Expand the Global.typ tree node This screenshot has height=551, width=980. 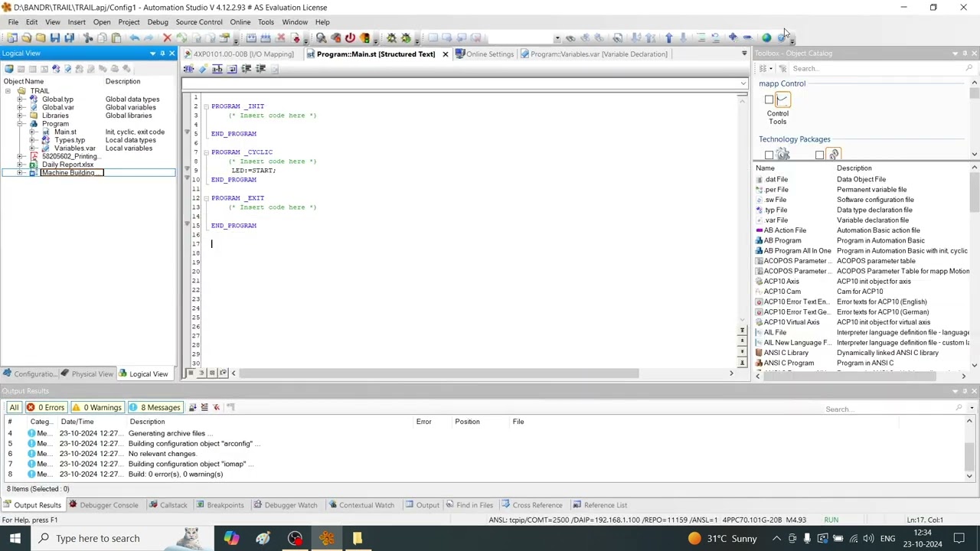(21, 99)
